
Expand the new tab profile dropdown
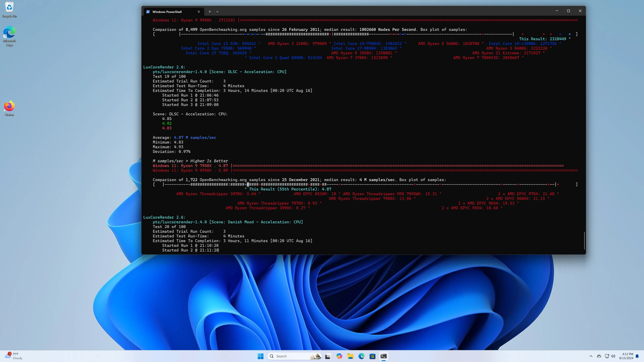[x=217, y=12]
